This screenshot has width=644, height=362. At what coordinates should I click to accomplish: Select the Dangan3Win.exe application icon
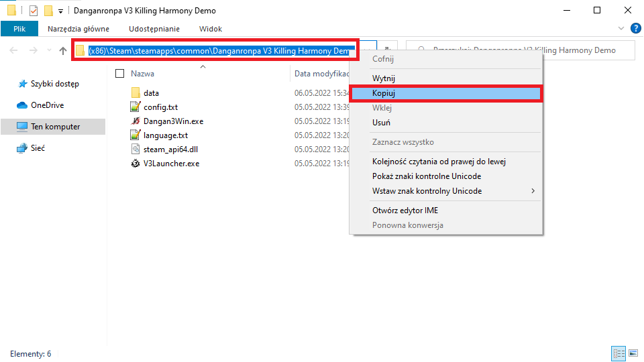pyautogui.click(x=135, y=121)
